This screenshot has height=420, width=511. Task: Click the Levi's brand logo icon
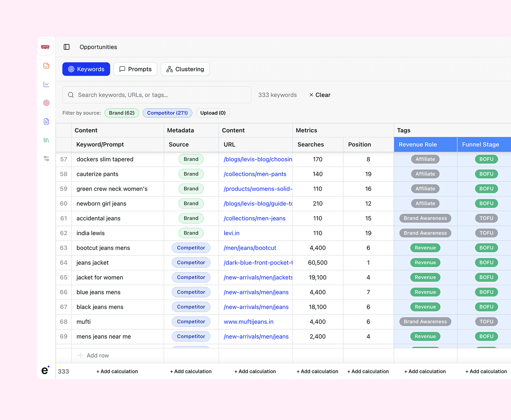[45, 47]
